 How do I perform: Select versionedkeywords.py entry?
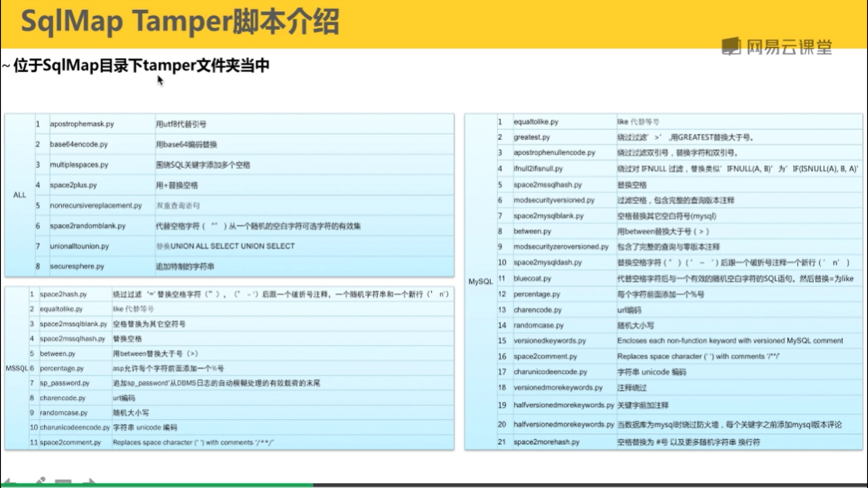pos(550,340)
